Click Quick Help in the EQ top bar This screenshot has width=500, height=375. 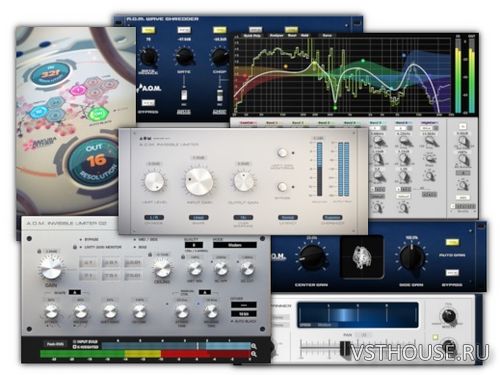point(252,35)
